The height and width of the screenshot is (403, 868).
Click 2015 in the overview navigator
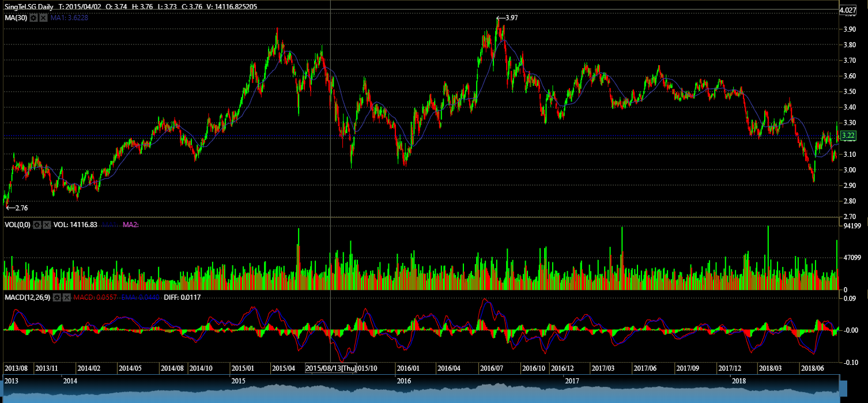(238, 381)
